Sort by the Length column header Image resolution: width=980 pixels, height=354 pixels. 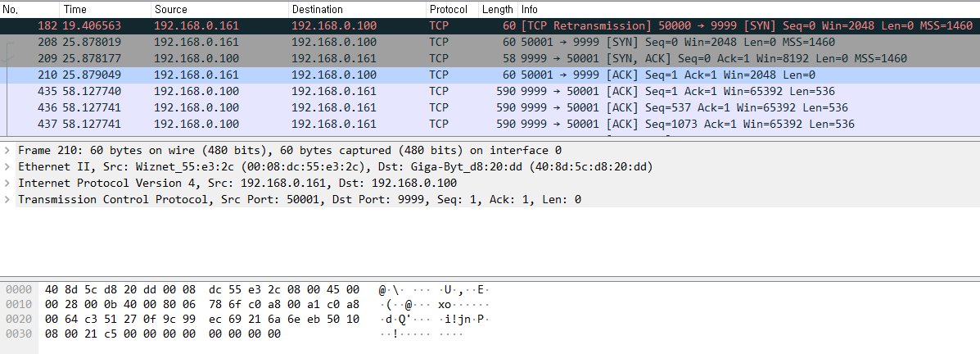pyautogui.click(x=498, y=9)
